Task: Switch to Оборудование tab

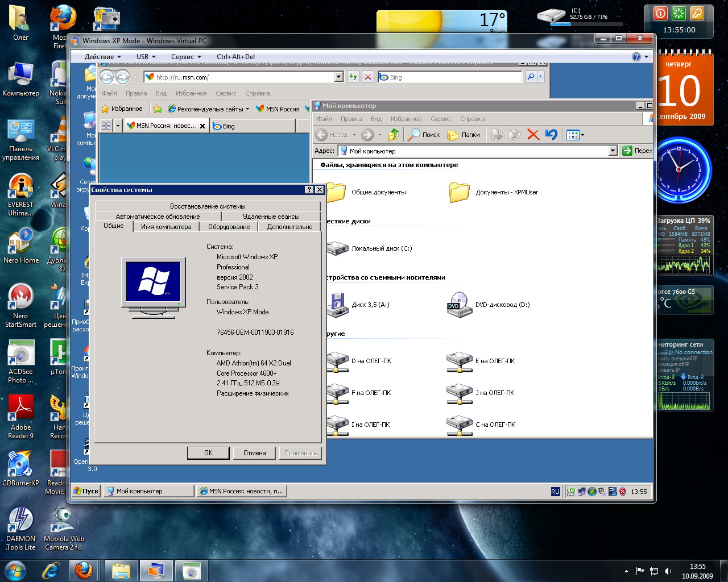Action: [x=229, y=227]
